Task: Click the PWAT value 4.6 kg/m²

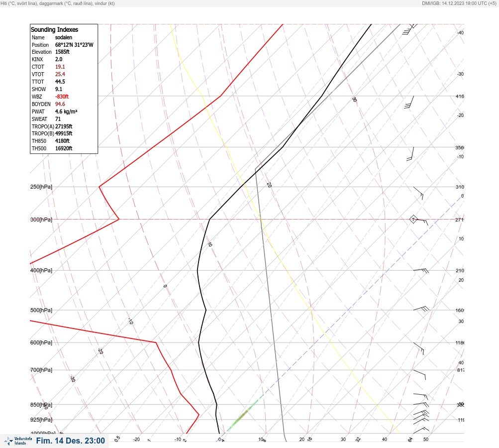Action: click(x=66, y=112)
